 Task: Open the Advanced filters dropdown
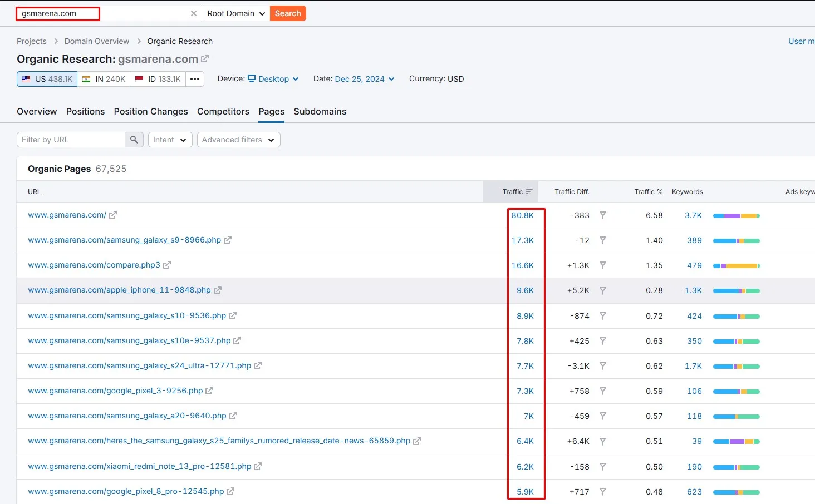[238, 140]
